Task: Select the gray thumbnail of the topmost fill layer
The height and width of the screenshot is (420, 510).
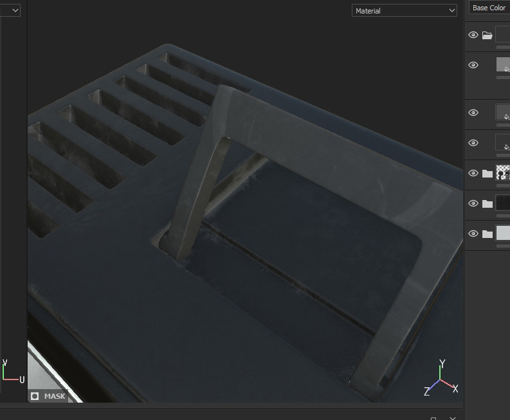Action: point(503,64)
